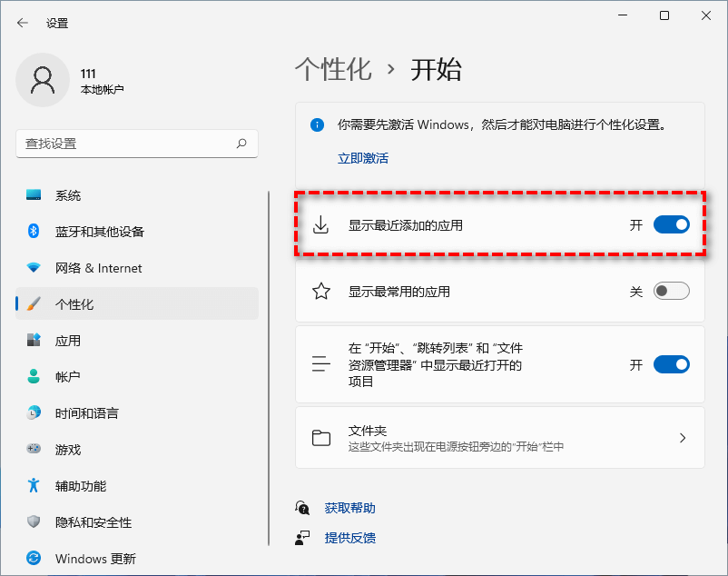Click the user avatar picture
Image resolution: width=728 pixels, height=576 pixels.
coord(43,80)
